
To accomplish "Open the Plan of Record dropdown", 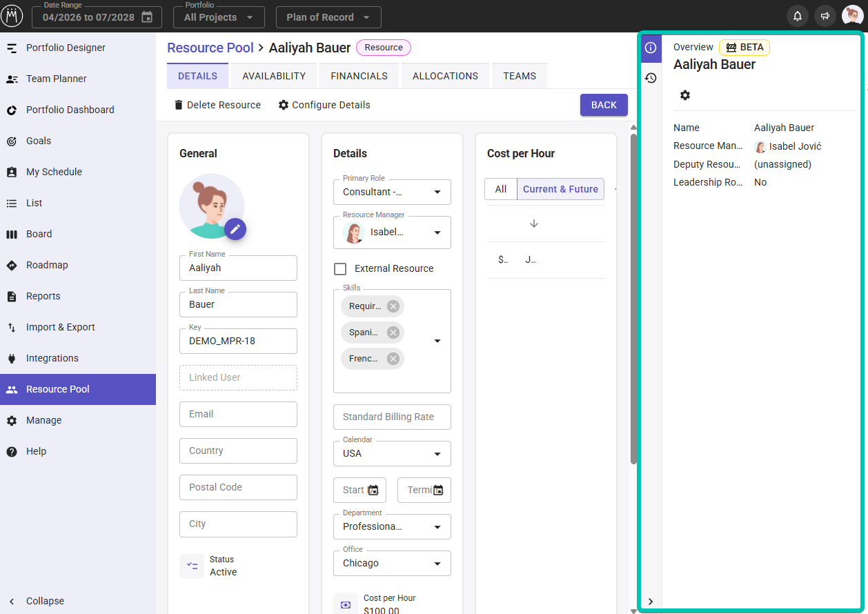I will click(328, 17).
